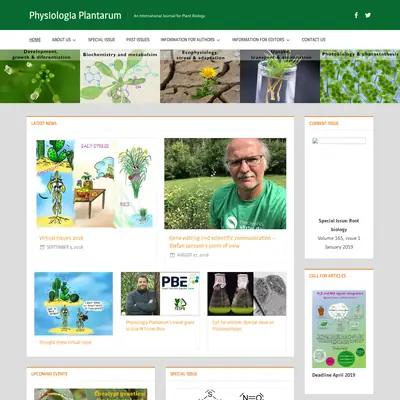400x400 pixels.
Task: Open Information for Editors menu item
Action: click(x=258, y=40)
